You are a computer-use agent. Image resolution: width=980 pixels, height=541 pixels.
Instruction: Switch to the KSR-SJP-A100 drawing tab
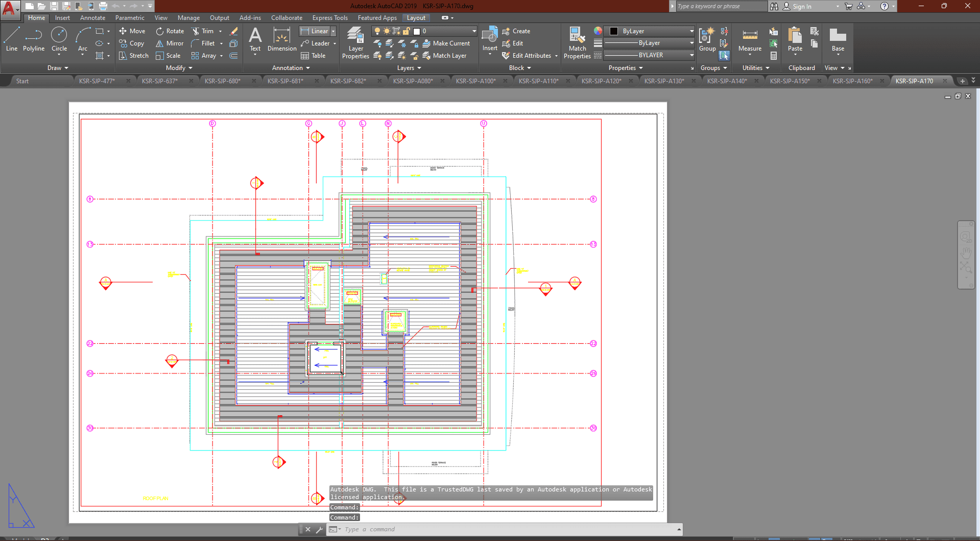[475, 81]
